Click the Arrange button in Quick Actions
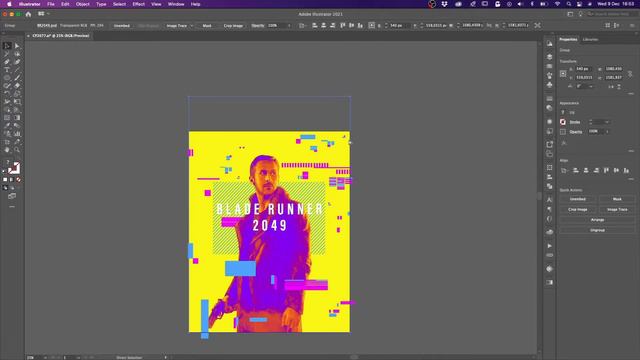The height and width of the screenshot is (360, 640). (x=597, y=220)
